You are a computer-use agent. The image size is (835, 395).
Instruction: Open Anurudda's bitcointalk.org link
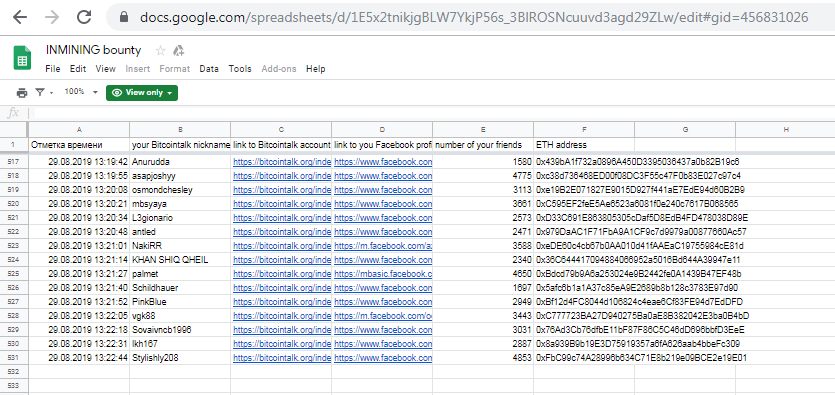[282, 162]
